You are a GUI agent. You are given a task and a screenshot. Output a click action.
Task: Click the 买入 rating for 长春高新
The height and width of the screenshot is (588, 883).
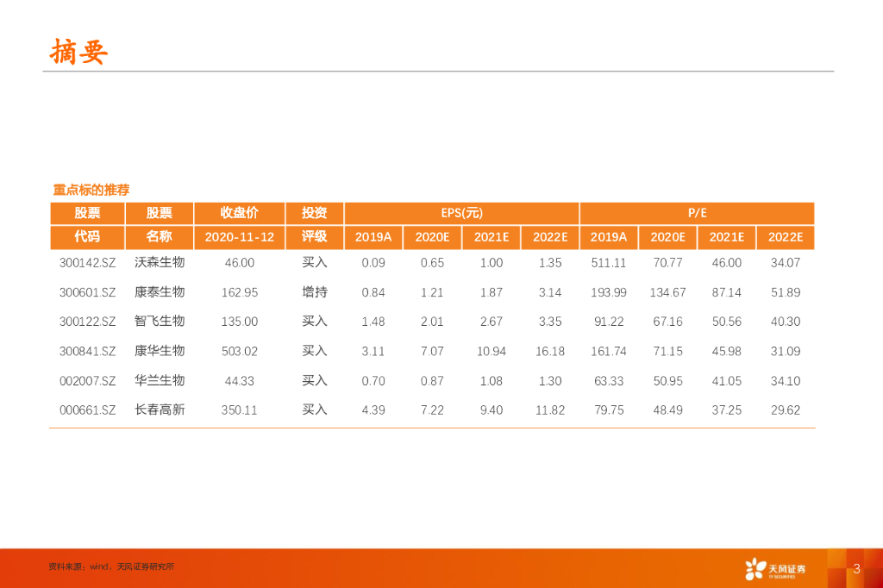tap(314, 410)
